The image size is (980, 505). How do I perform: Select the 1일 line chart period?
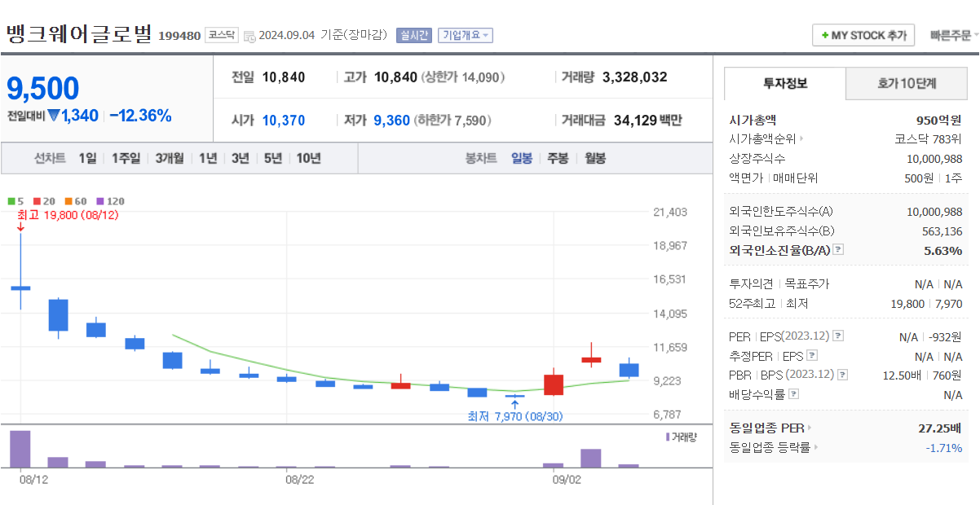(x=87, y=158)
